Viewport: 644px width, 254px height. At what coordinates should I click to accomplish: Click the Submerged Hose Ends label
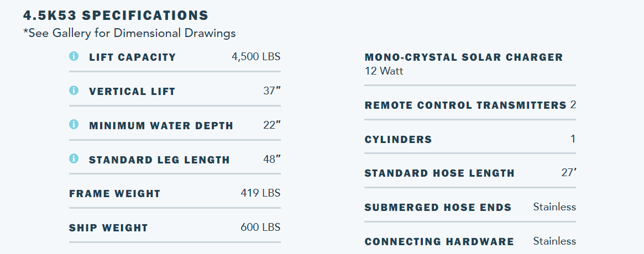[x=438, y=208]
